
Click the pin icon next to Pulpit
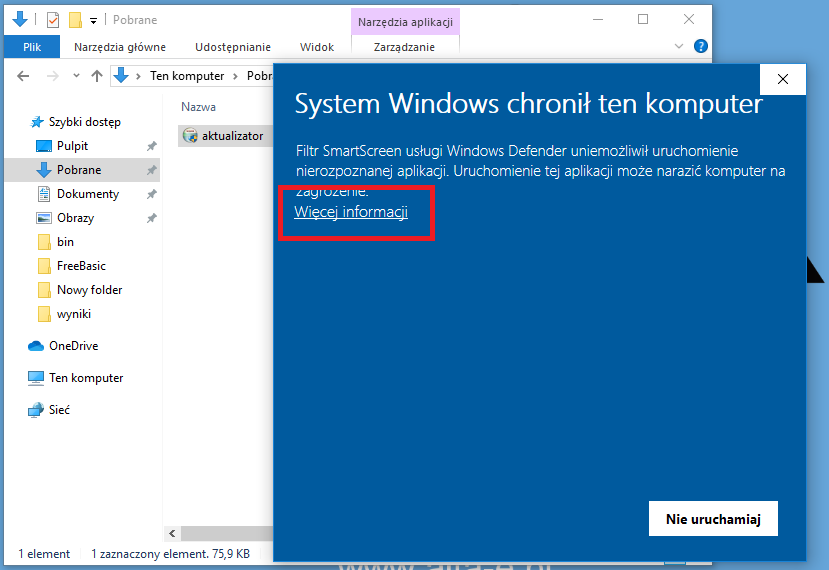151,146
